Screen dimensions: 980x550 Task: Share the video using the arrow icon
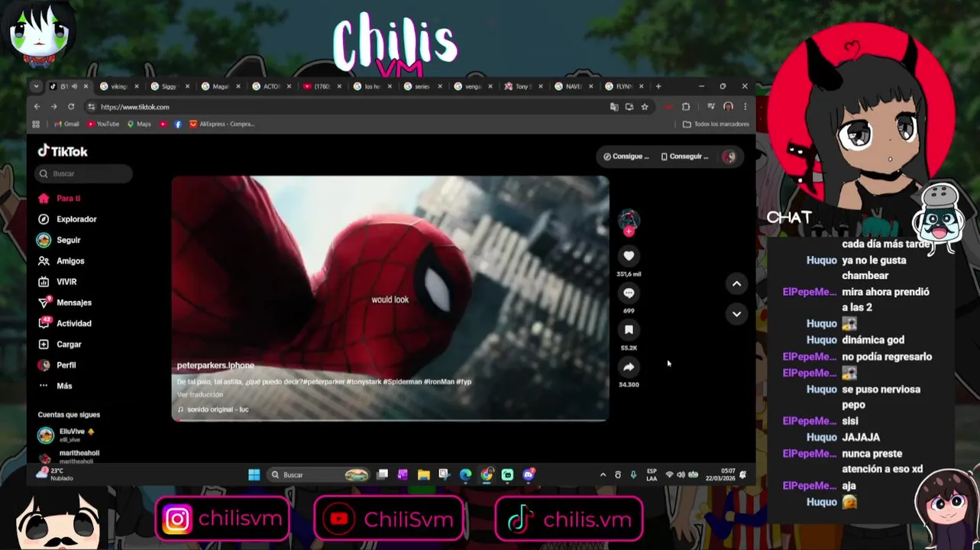click(x=629, y=367)
